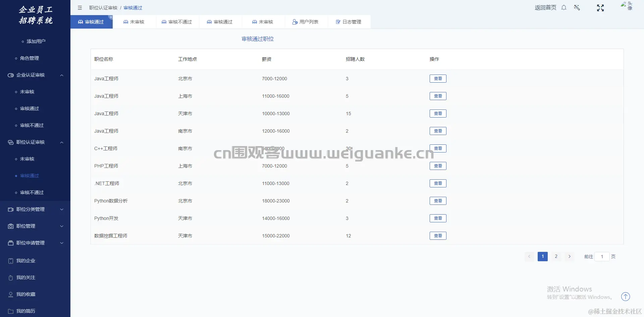Click 查看 for Python数据分析 row
Viewport: 644px width, 317px height.
(x=438, y=201)
